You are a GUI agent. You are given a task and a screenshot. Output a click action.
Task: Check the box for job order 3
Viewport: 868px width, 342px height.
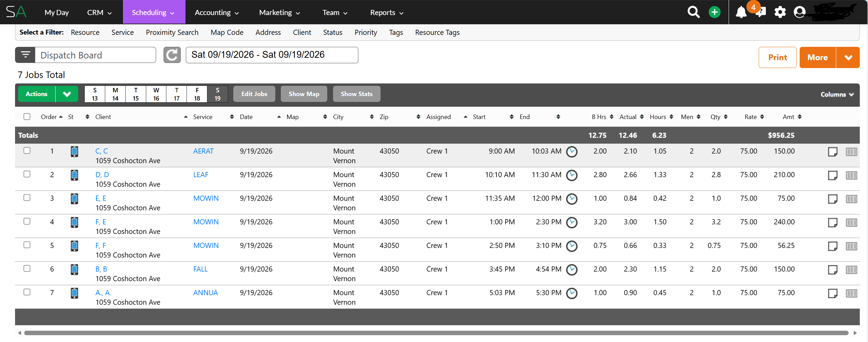coord(27,198)
